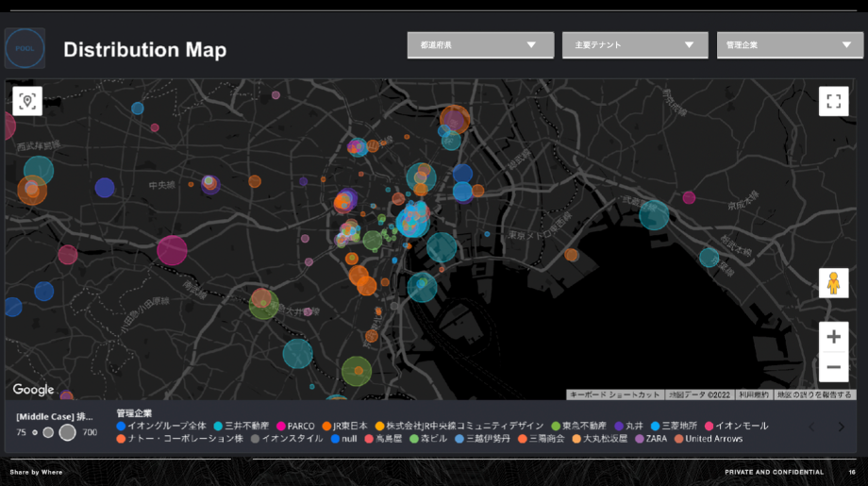Select ナトー・コーポレーション legend entry
Viewport: 868px width, 486px height.
pos(180,439)
